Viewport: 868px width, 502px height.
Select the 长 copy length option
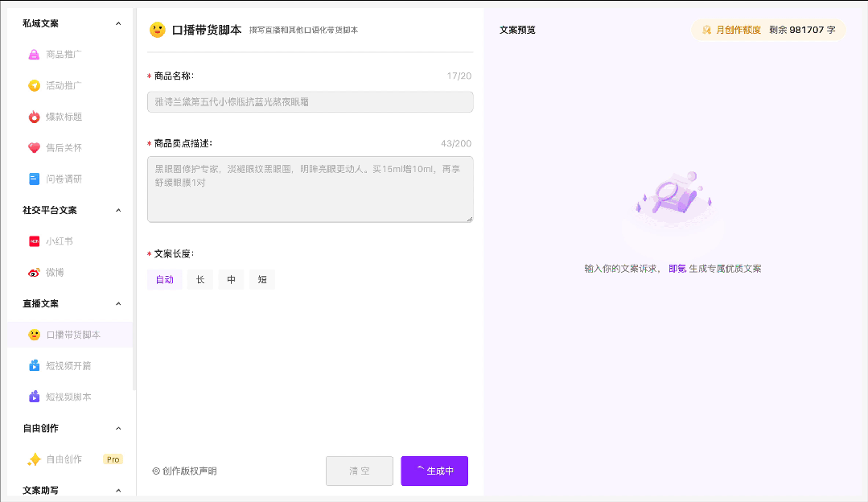pyautogui.click(x=200, y=279)
